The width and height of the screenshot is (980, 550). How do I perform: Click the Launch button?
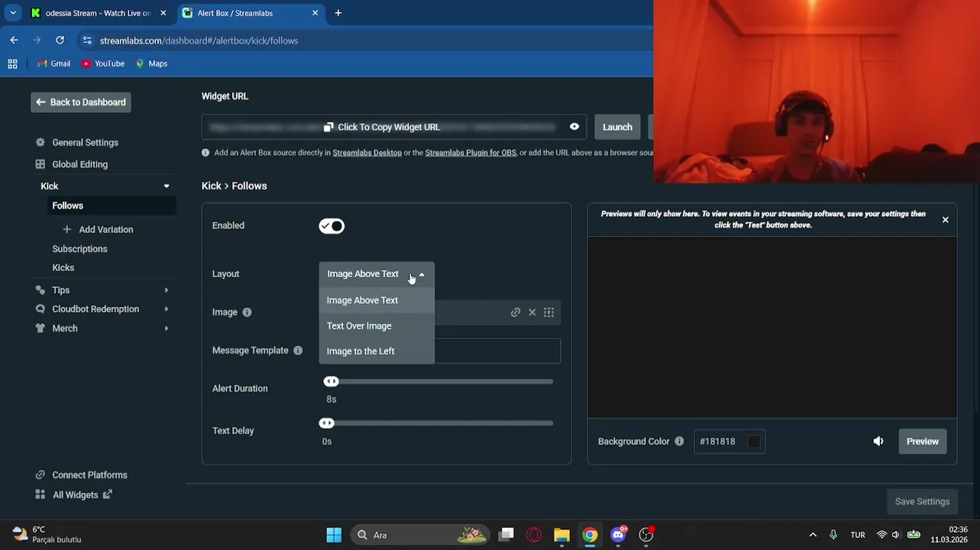(x=617, y=128)
